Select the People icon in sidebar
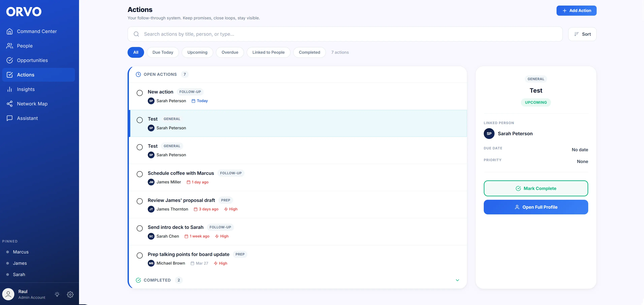Viewport: 644px width, 305px height. coord(10,46)
